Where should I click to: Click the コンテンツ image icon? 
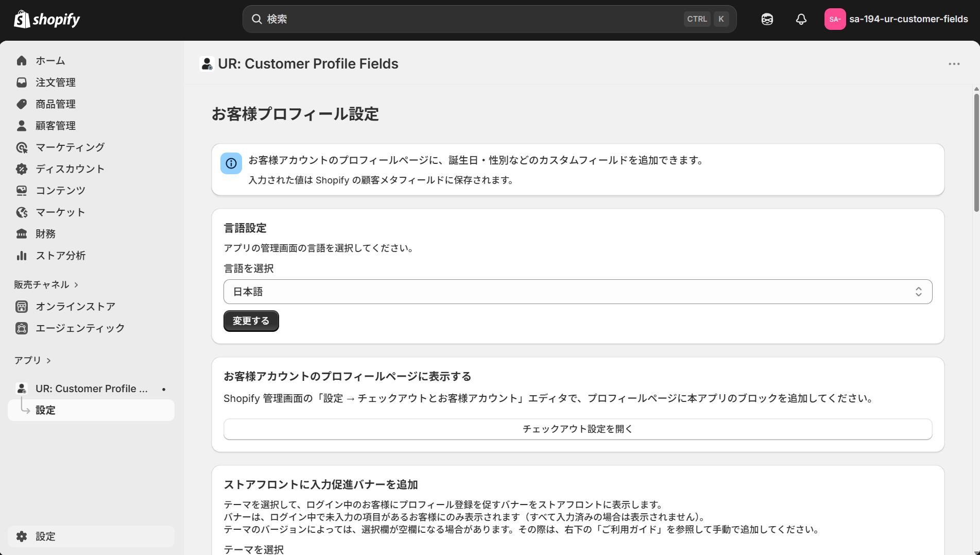(22, 191)
